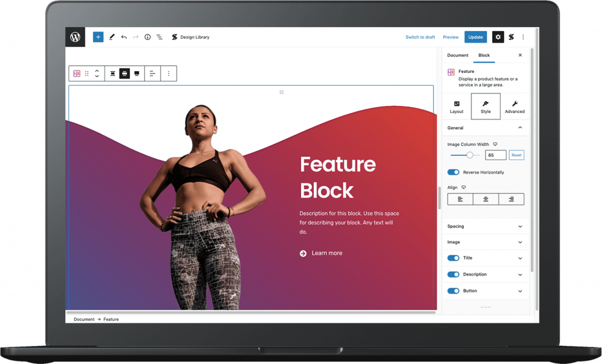The width and height of the screenshot is (602, 364).
Task: Toggle the Title switch
Action: click(453, 258)
